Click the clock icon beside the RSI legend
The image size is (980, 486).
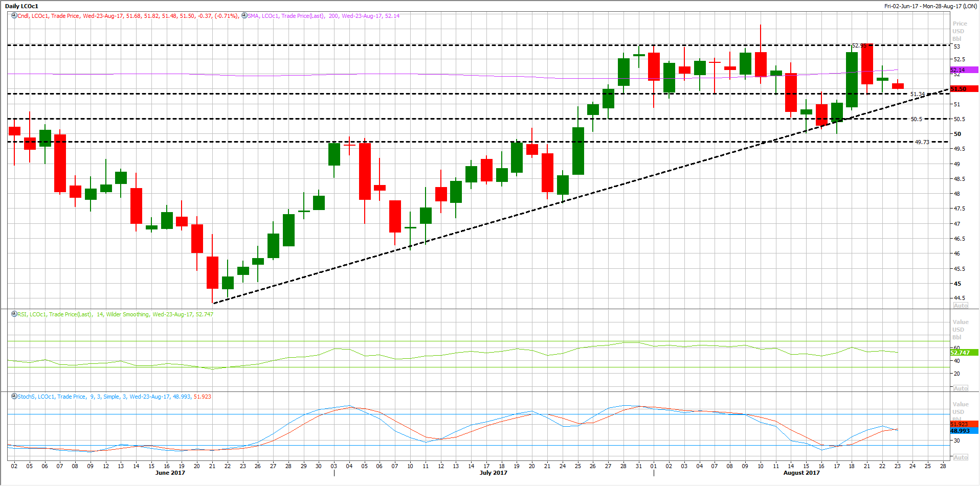(x=14, y=314)
